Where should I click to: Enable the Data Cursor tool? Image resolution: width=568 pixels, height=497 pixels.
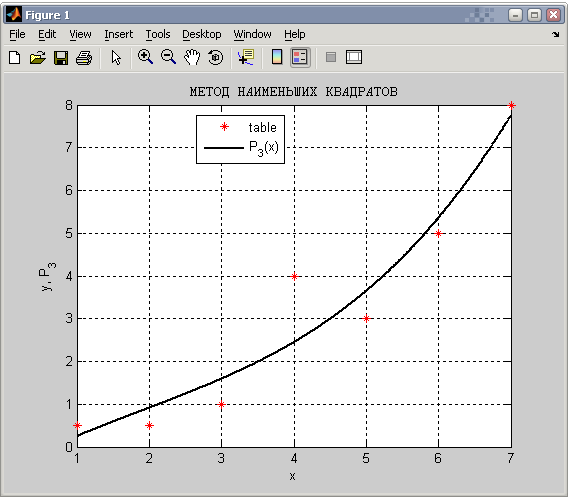[246, 57]
